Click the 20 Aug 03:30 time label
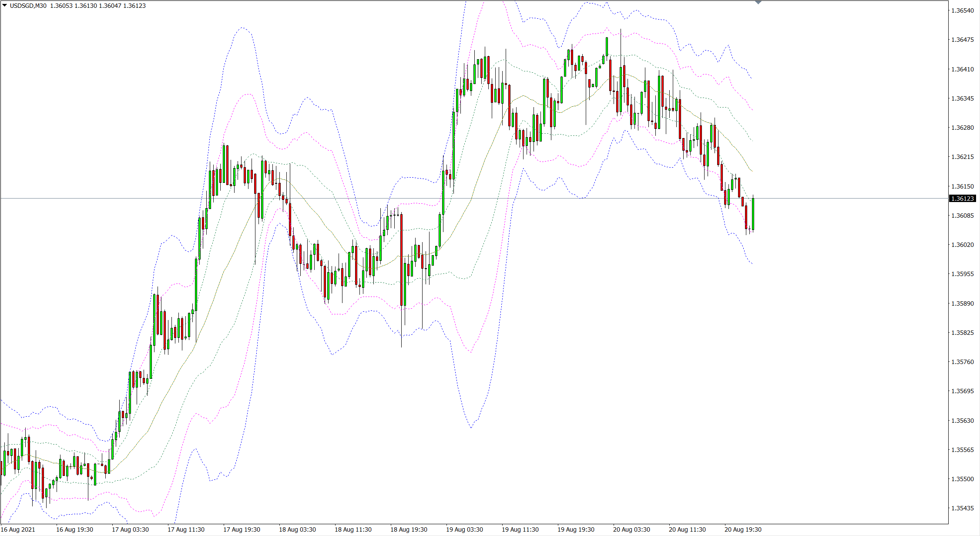The width and height of the screenshot is (980, 536). click(x=631, y=529)
